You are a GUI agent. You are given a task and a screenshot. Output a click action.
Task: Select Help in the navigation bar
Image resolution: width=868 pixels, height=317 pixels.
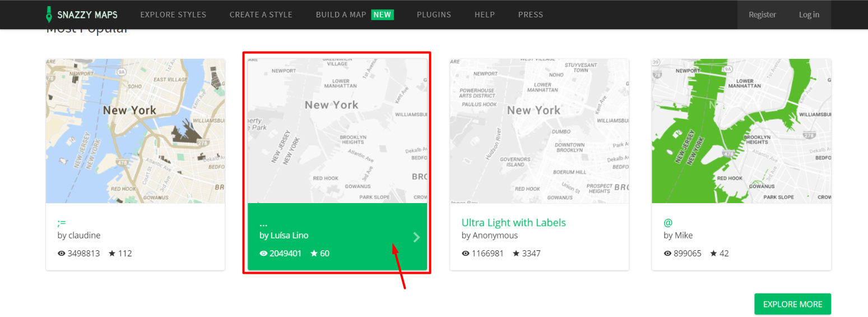click(485, 15)
